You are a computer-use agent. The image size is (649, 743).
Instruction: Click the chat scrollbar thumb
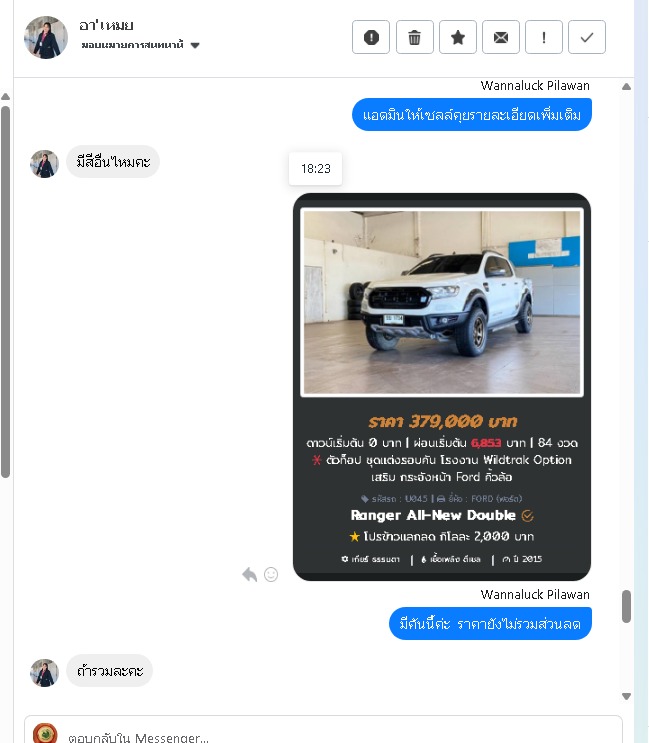pos(626,606)
